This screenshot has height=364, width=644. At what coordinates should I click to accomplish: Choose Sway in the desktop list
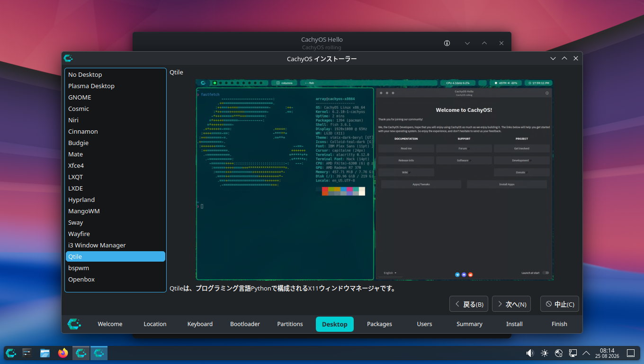click(x=116, y=222)
